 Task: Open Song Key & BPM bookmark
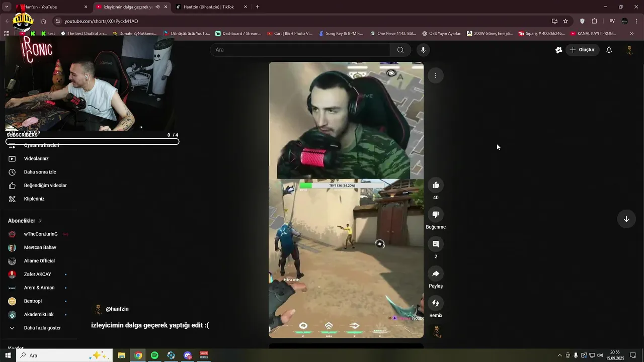(x=341, y=34)
